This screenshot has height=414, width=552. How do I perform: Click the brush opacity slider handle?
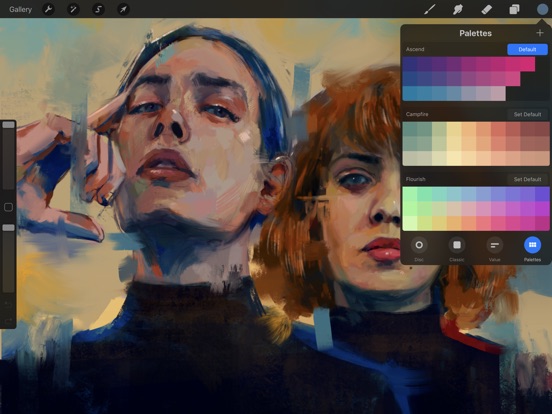point(8,228)
